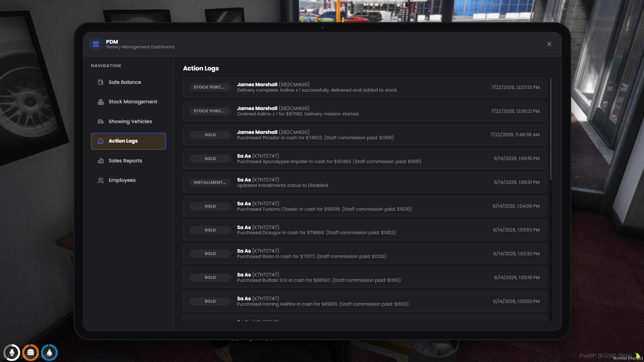Click 'Purchased Buffalo STX' log text
The width and height of the screenshot is (644, 362).
click(x=319, y=280)
